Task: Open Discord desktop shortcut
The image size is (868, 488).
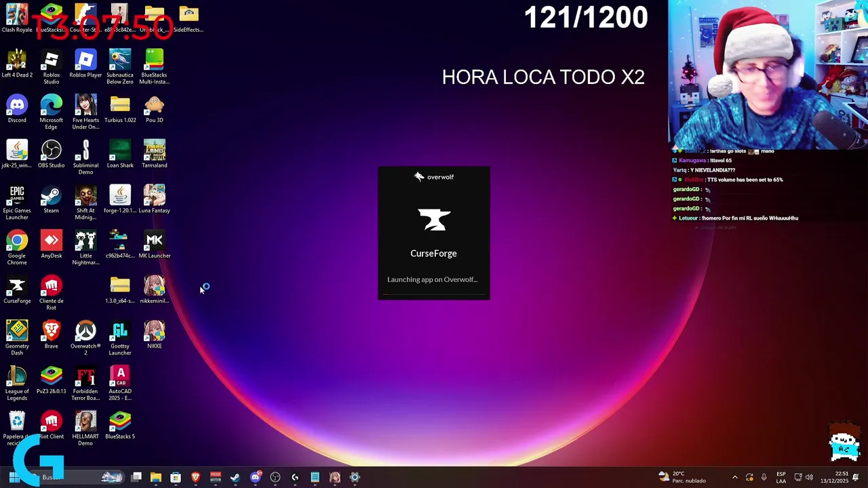Action: coord(17,108)
